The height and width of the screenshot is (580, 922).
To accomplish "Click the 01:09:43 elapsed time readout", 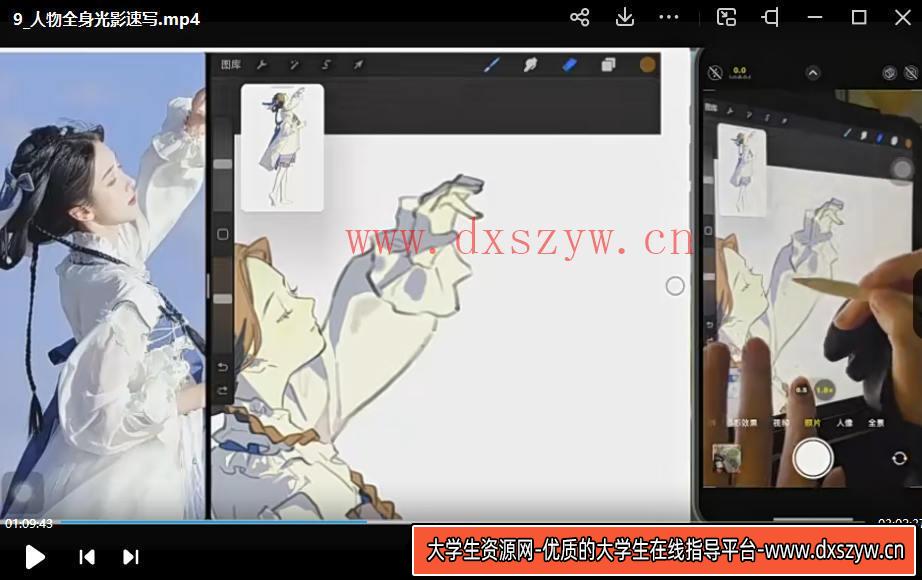I will tap(29, 523).
